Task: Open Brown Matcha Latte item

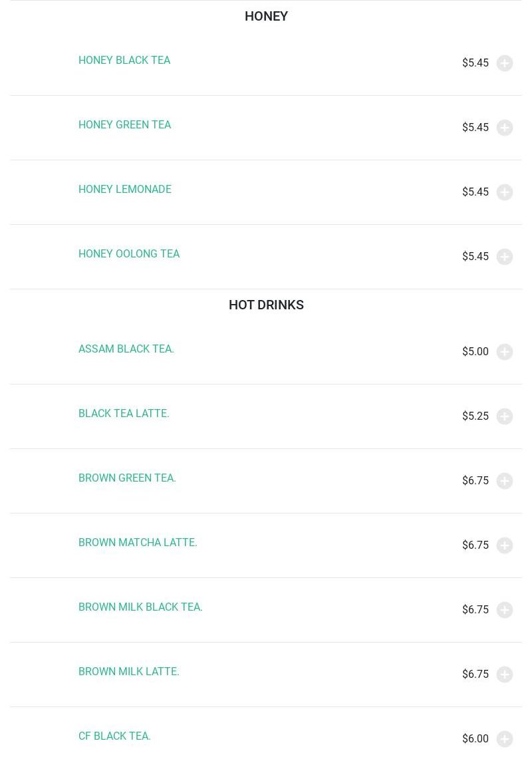Action: click(x=138, y=543)
